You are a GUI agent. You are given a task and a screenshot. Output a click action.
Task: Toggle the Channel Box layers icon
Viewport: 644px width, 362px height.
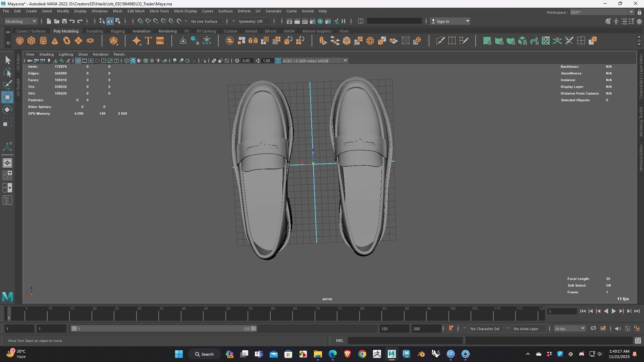(x=639, y=21)
